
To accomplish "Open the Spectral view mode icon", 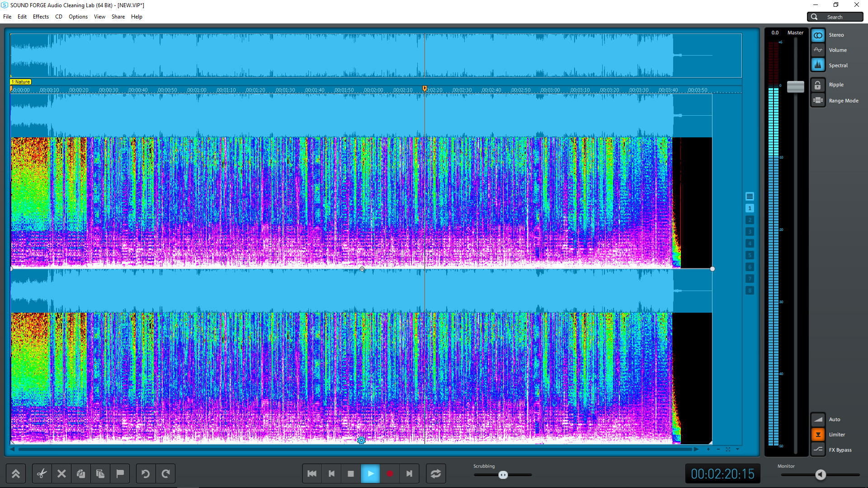I will 818,65.
